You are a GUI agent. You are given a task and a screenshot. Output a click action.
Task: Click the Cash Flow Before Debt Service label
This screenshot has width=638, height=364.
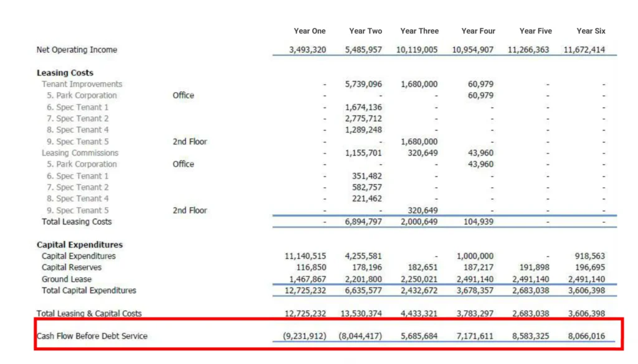pos(92,336)
